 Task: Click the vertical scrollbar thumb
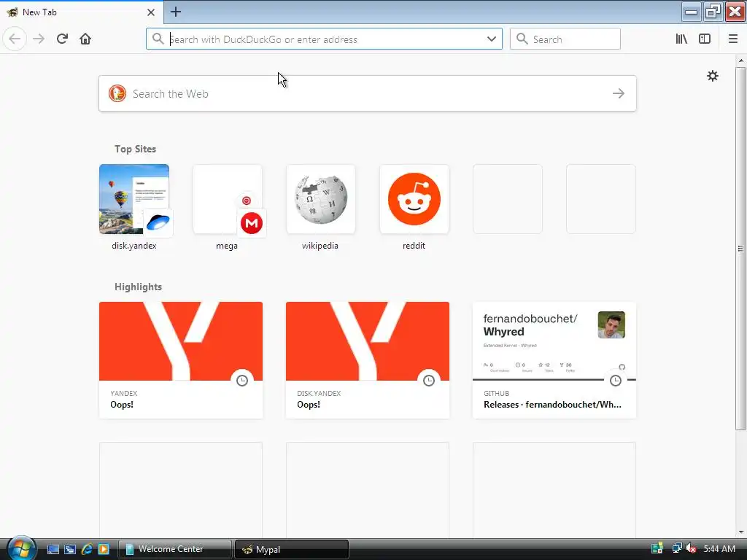[740, 248]
